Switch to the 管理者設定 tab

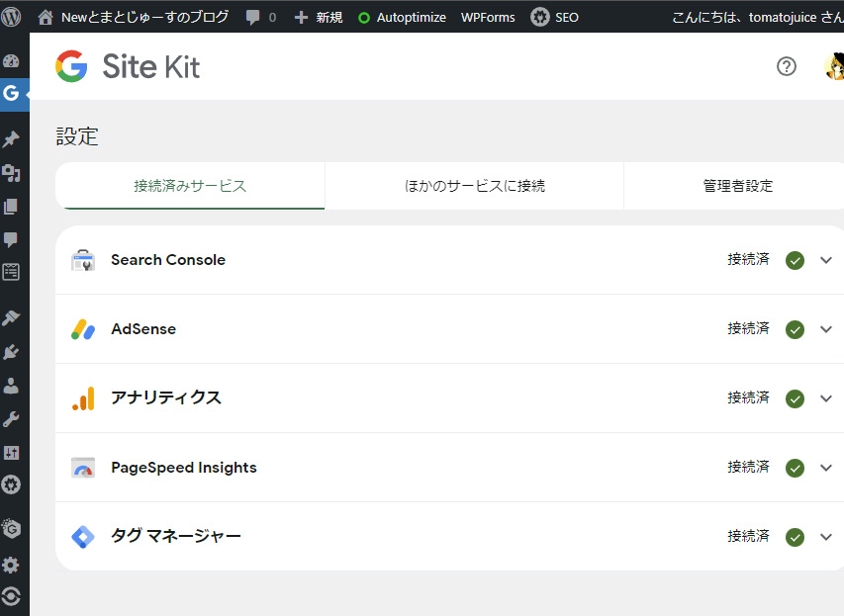point(737,186)
